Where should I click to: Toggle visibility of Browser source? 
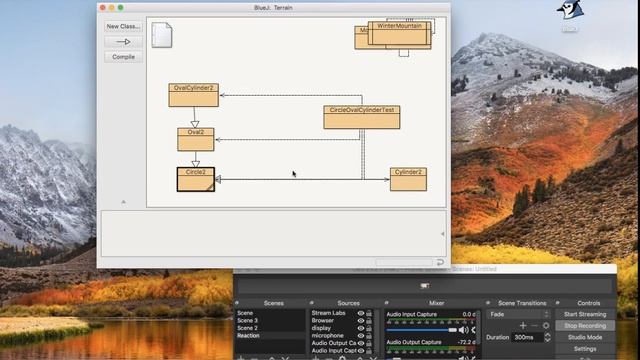point(360,320)
